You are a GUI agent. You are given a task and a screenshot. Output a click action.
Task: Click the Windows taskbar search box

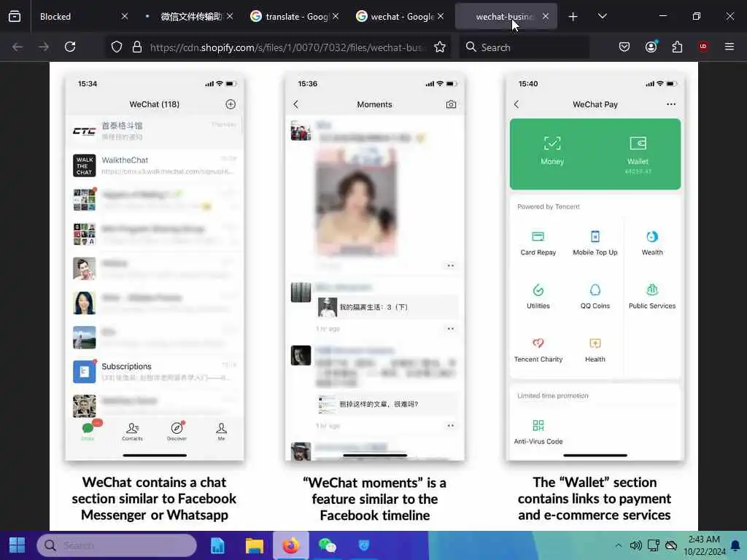(x=117, y=545)
